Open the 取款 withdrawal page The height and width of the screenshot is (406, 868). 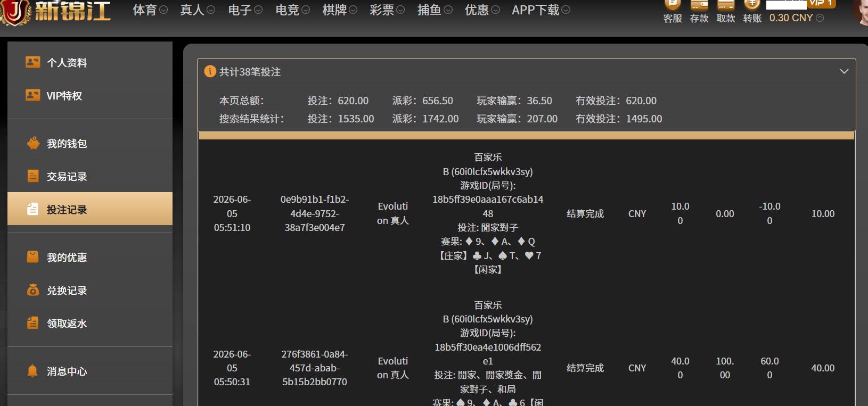pyautogui.click(x=726, y=12)
